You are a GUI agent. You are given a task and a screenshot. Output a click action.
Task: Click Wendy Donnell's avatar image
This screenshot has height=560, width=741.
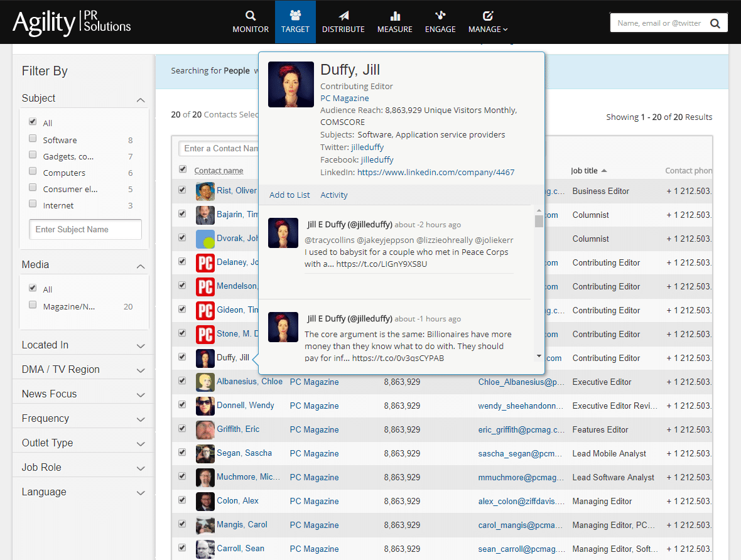tap(205, 406)
